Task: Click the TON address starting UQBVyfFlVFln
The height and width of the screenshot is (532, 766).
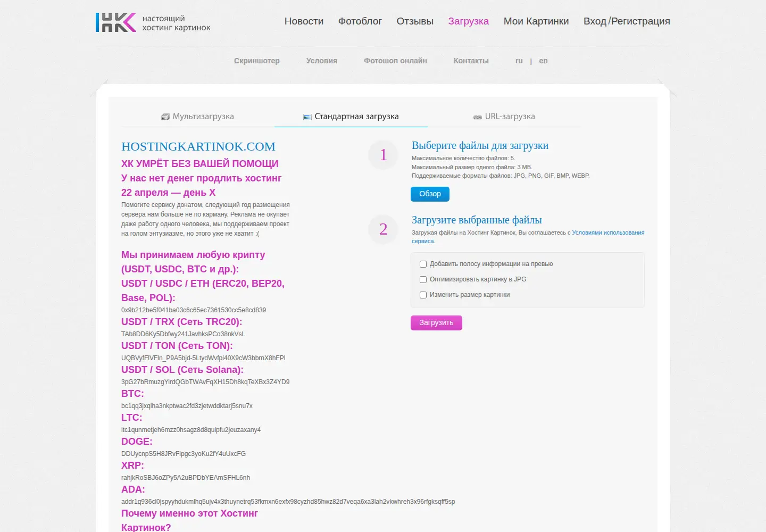Action: (x=203, y=358)
